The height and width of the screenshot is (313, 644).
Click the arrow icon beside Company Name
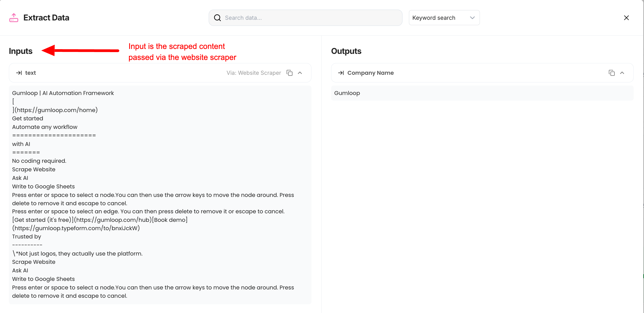[x=341, y=73]
